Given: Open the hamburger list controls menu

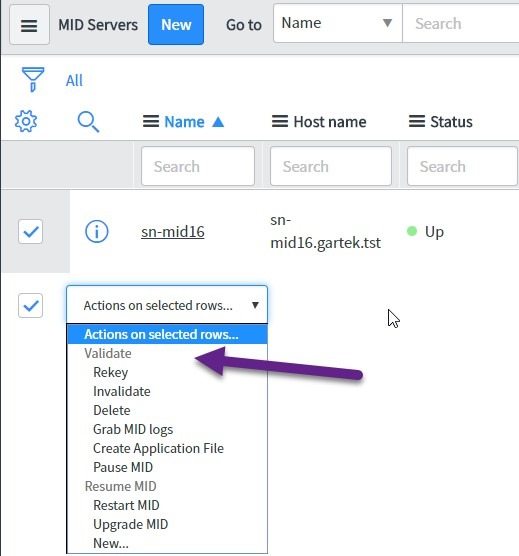Looking at the screenshot, I should click(x=29, y=25).
